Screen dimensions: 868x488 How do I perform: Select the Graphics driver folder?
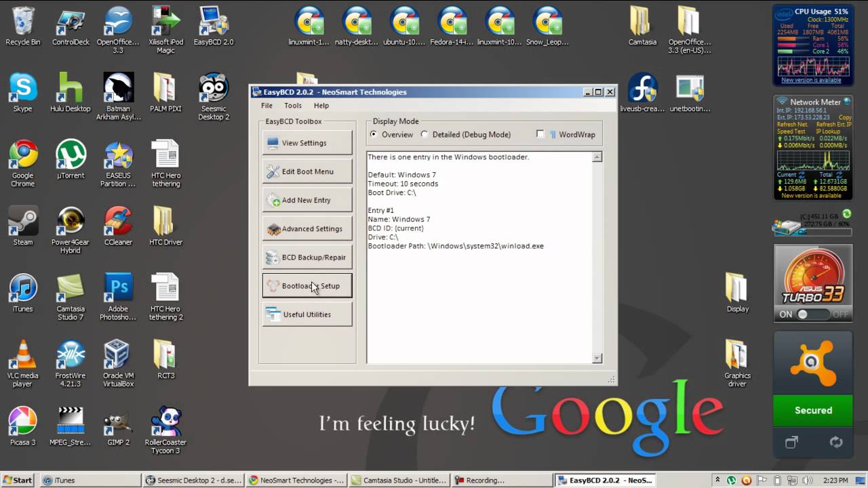pyautogui.click(x=737, y=363)
